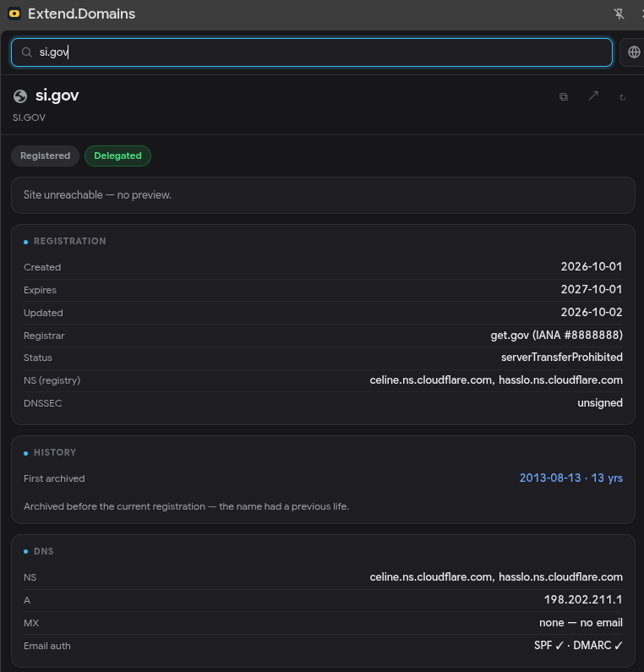The image size is (644, 672).
Task: Click the globe icon next to si.gov heading
Action: [x=20, y=96]
